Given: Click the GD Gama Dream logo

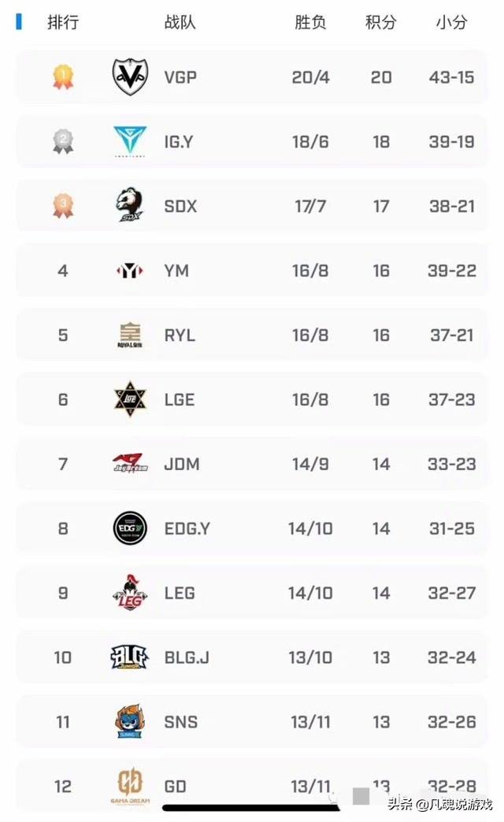Looking at the screenshot, I should click(130, 784).
